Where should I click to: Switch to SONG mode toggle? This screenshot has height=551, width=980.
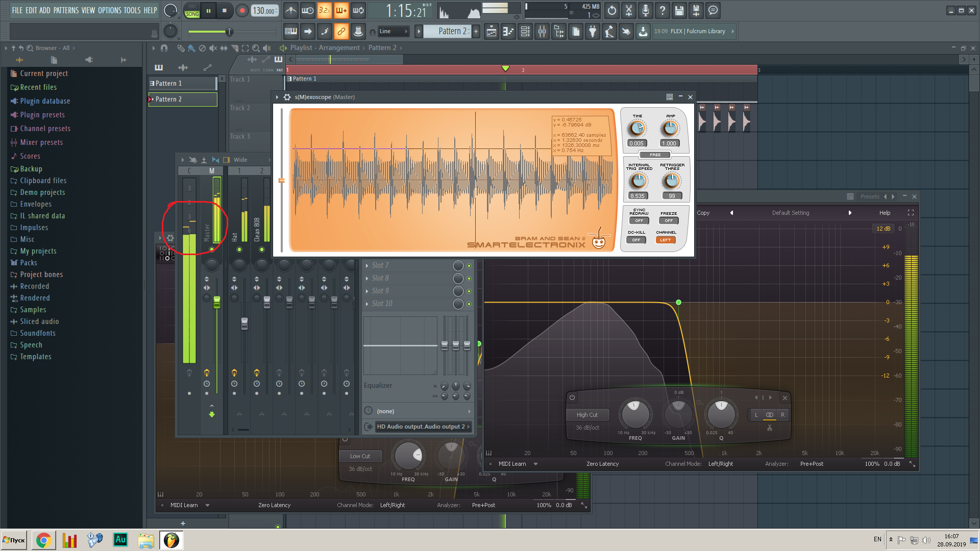point(192,14)
